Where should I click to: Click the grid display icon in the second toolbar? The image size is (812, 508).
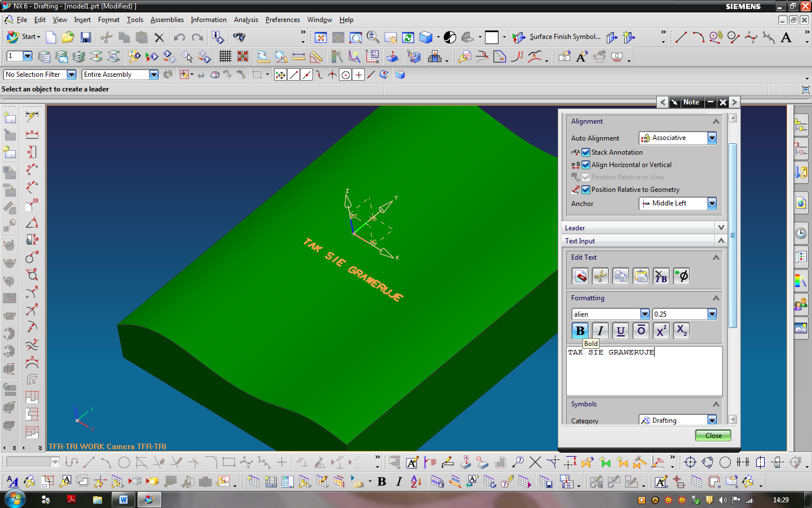pyautogui.click(x=226, y=56)
